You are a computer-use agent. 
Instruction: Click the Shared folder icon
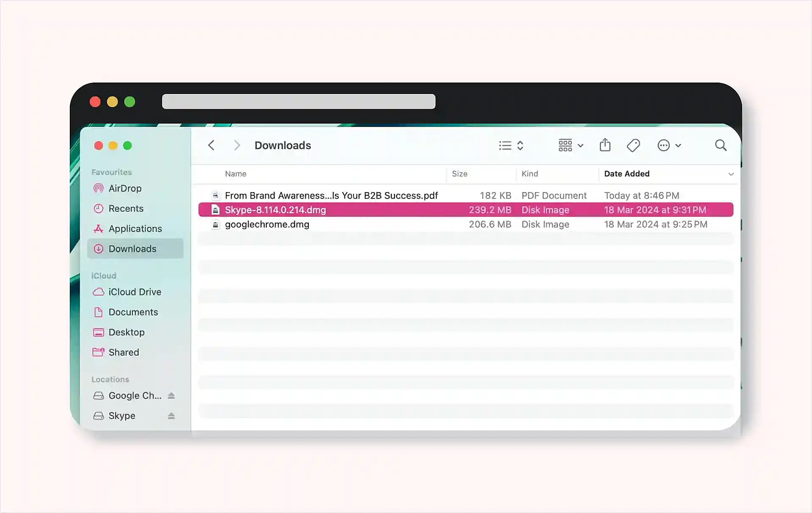click(x=99, y=352)
